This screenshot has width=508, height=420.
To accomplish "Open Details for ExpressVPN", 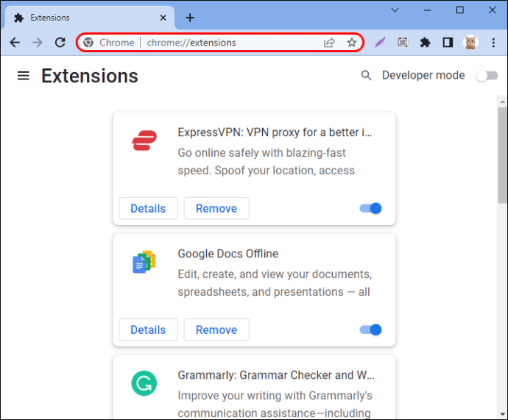I will pos(148,208).
